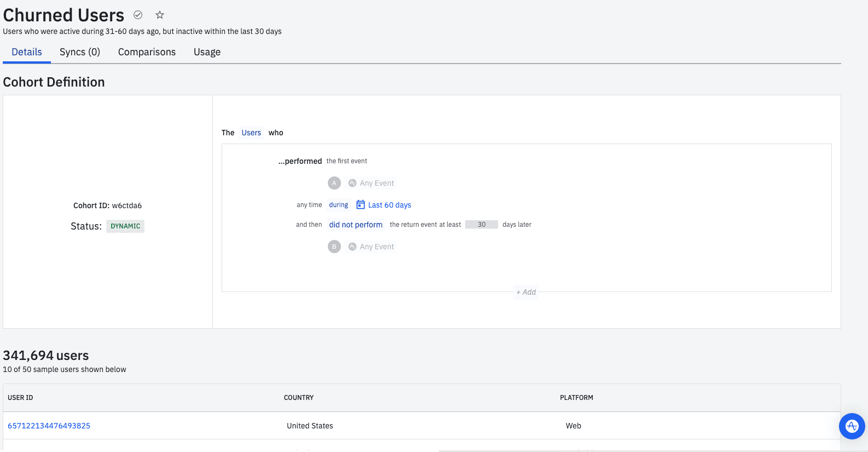Click the verified checkmark badge icon

tap(138, 15)
